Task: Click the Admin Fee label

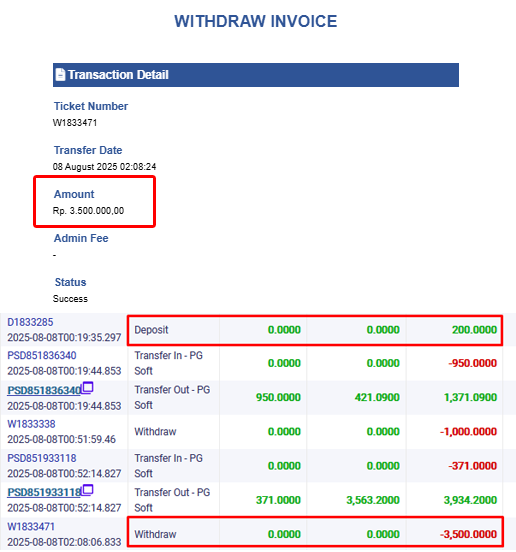Action: tap(81, 238)
